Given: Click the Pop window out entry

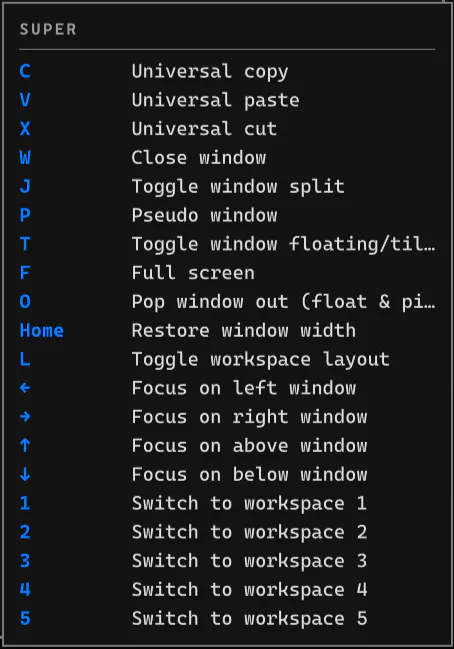Looking at the screenshot, I should click(x=283, y=302).
